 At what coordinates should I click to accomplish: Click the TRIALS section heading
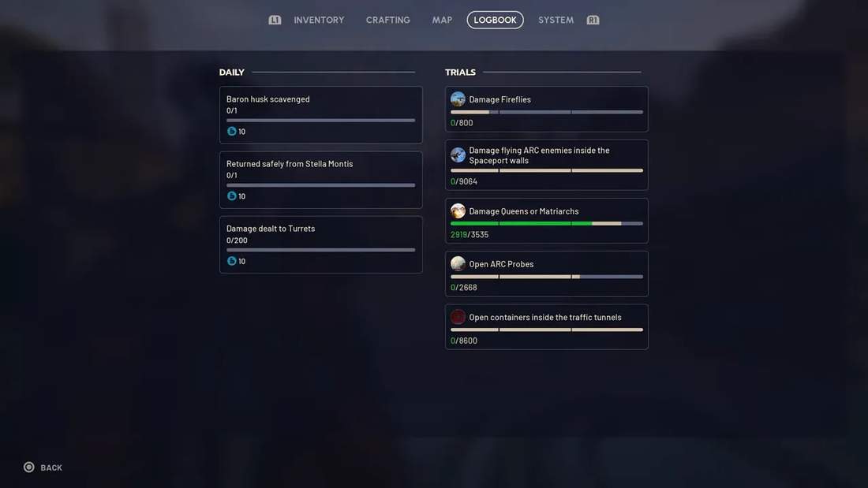point(460,72)
